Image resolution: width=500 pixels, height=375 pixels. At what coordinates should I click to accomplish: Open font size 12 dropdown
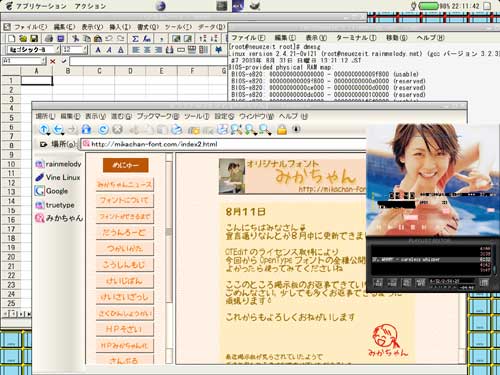[x=85, y=50]
